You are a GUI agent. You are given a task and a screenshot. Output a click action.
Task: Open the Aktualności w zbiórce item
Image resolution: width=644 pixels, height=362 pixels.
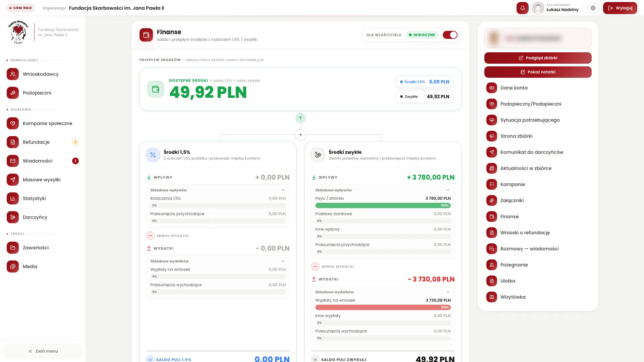click(x=538, y=168)
